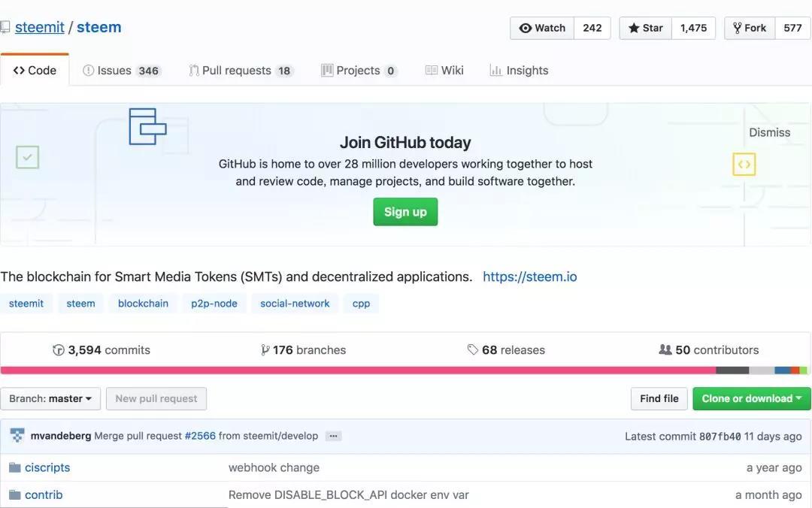Expand the commit message ellipsis
Screen dimensions: 812x508
pos(333,436)
